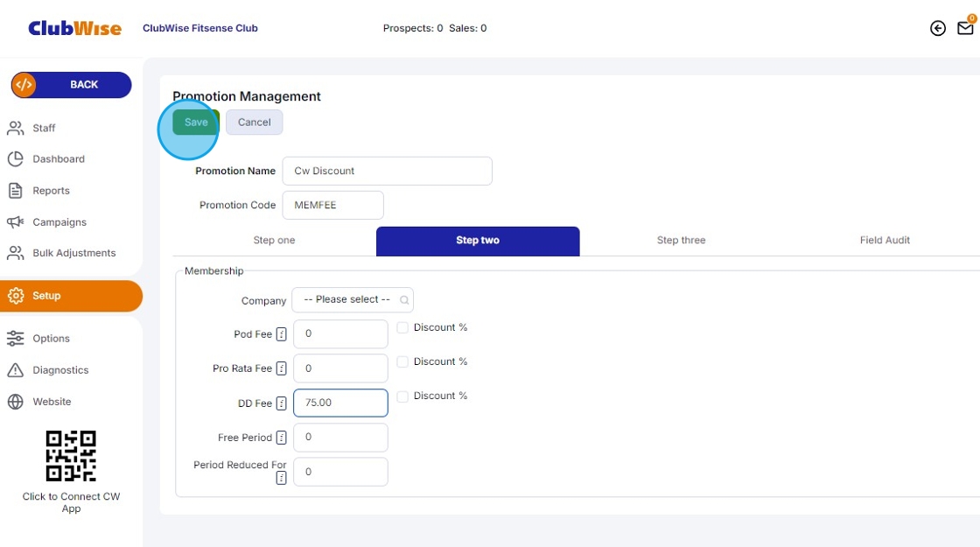Click the info icon beside Pod Fee

(x=281, y=334)
